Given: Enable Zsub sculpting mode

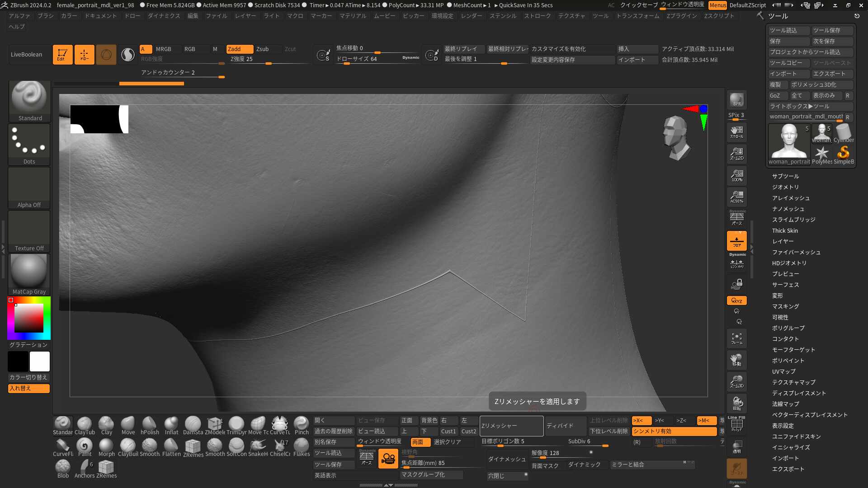Looking at the screenshot, I should pos(264,49).
